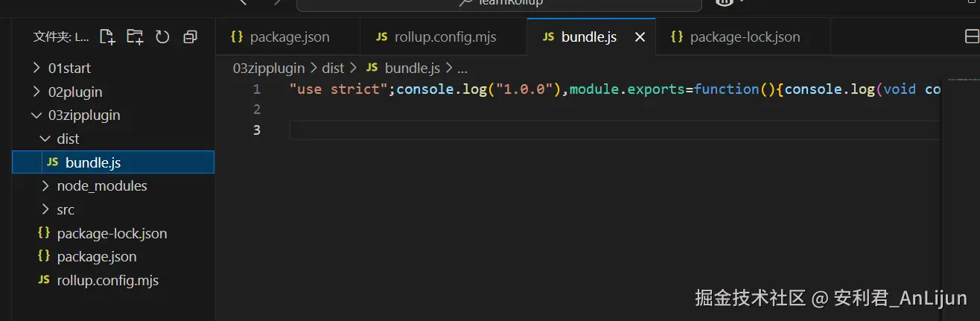Viewport: 980px width, 321px height.
Task: Click the braces icon beside package.json in tree
Action: [44, 256]
